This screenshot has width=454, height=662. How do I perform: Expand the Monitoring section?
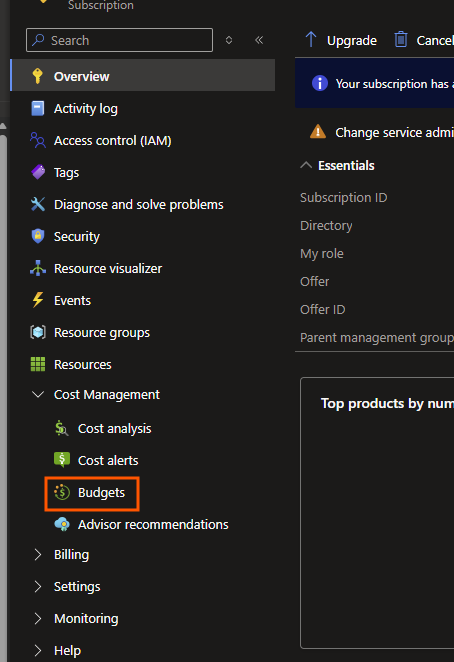click(38, 619)
